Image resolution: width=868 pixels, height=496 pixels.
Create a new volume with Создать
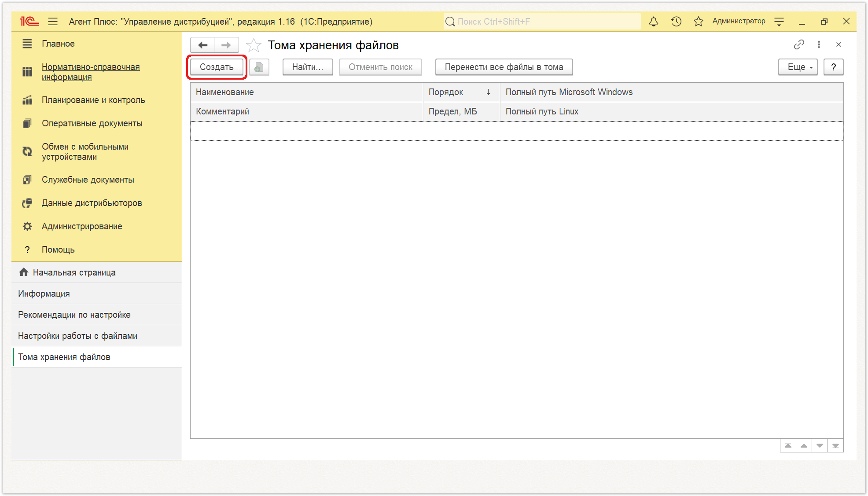pyautogui.click(x=217, y=67)
